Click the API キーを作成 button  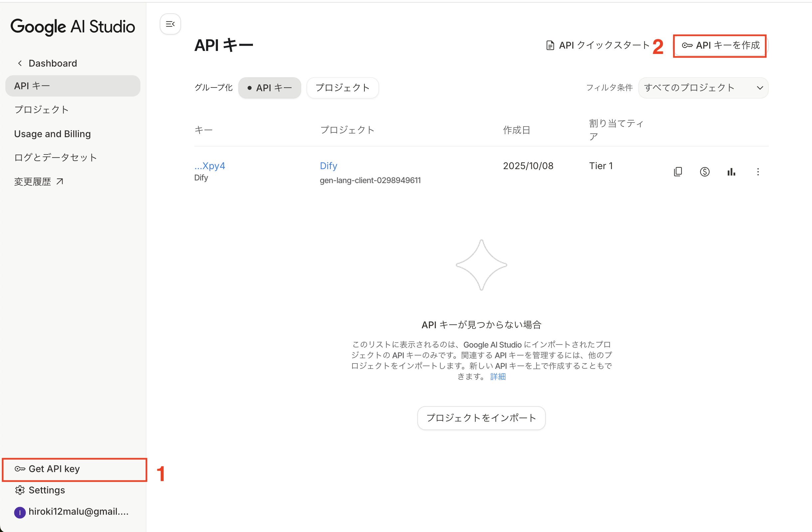(720, 45)
